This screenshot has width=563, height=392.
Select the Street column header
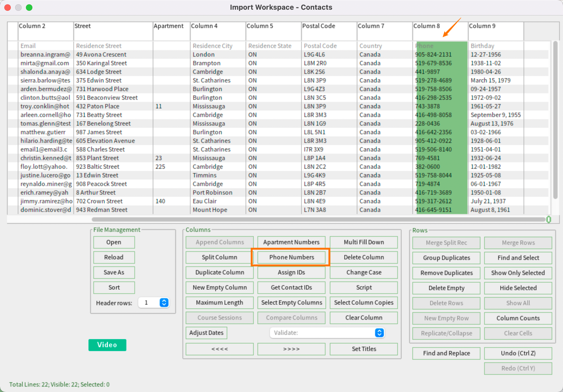113,31
